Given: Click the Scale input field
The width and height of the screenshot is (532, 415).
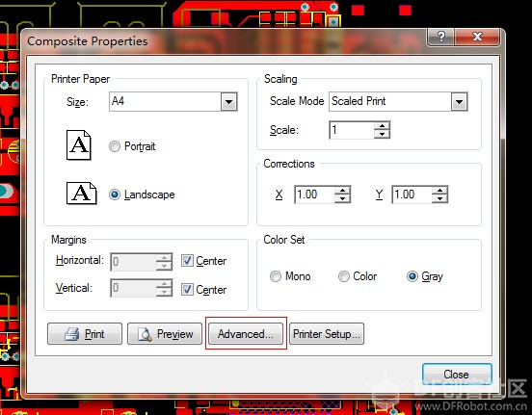Looking at the screenshot, I should pyautogui.click(x=352, y=130).
